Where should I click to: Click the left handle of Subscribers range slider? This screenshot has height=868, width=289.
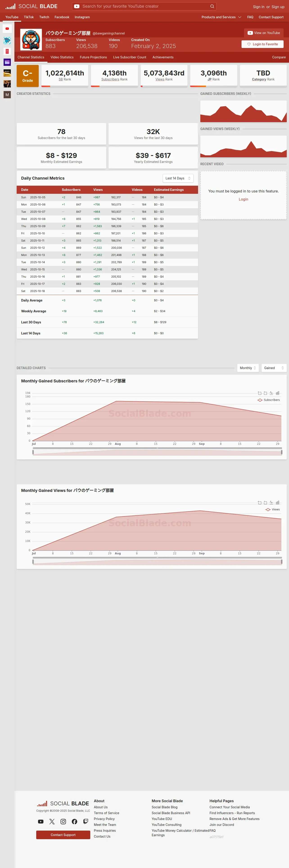click(x=33, y=452)
